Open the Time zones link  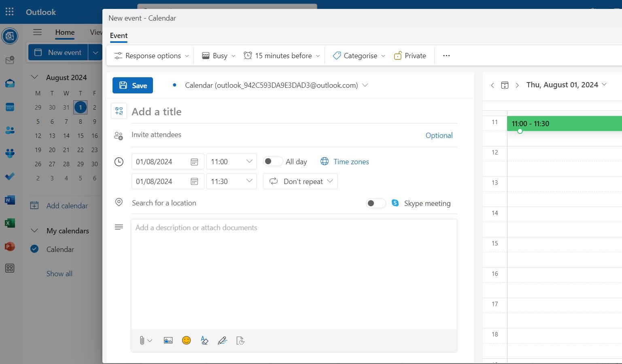[x=351, y=162]
